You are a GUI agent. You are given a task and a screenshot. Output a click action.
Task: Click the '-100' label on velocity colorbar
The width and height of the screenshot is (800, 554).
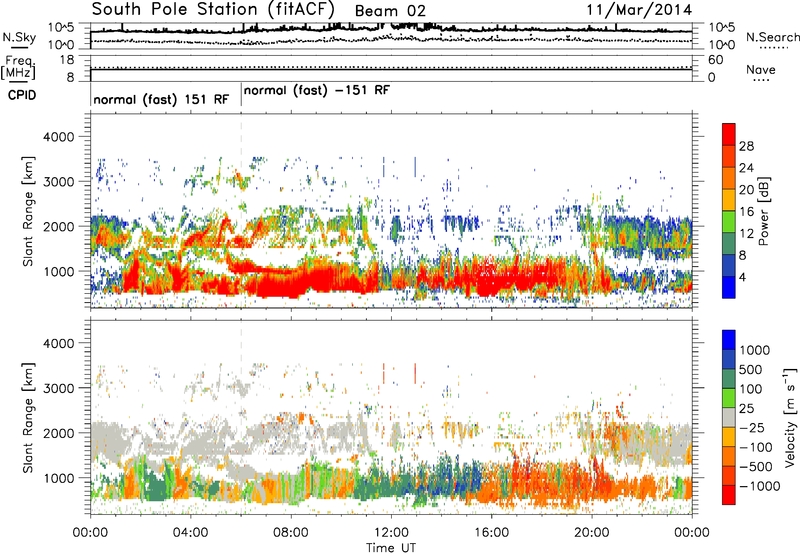coord(756,447)
